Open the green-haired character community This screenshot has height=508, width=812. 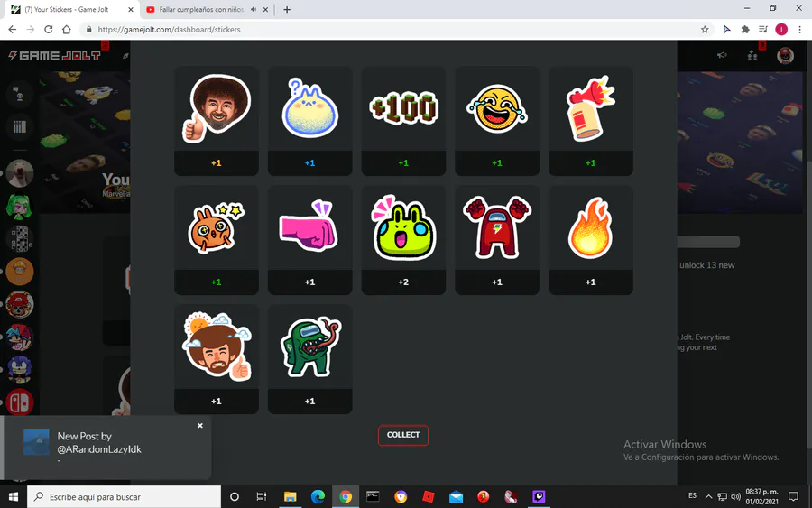(20, 206)
